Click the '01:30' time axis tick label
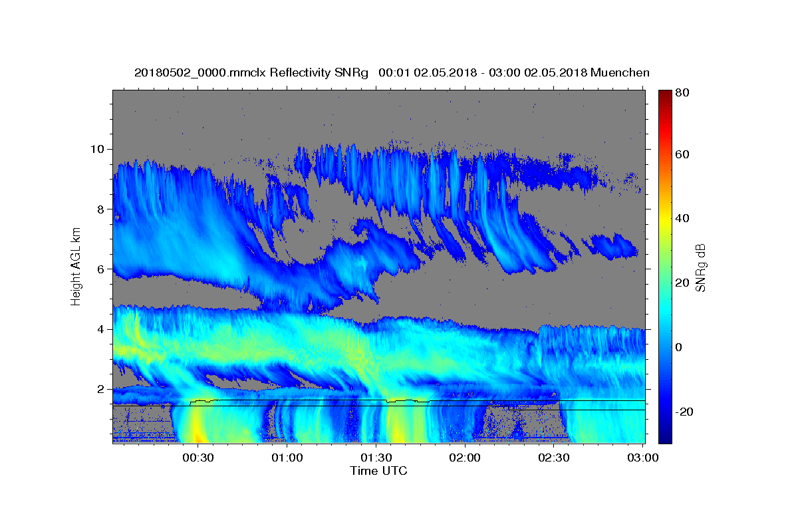The width and height of the screenshot is (798, 532). pos(376,458)
